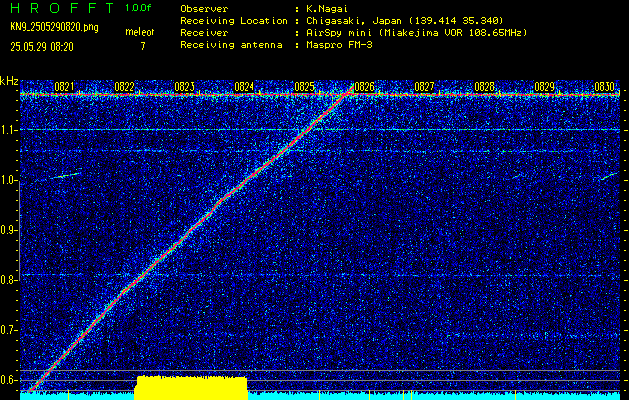Click the 1.0 frequency axis label

pyautogui.click(x=8, y=181)
